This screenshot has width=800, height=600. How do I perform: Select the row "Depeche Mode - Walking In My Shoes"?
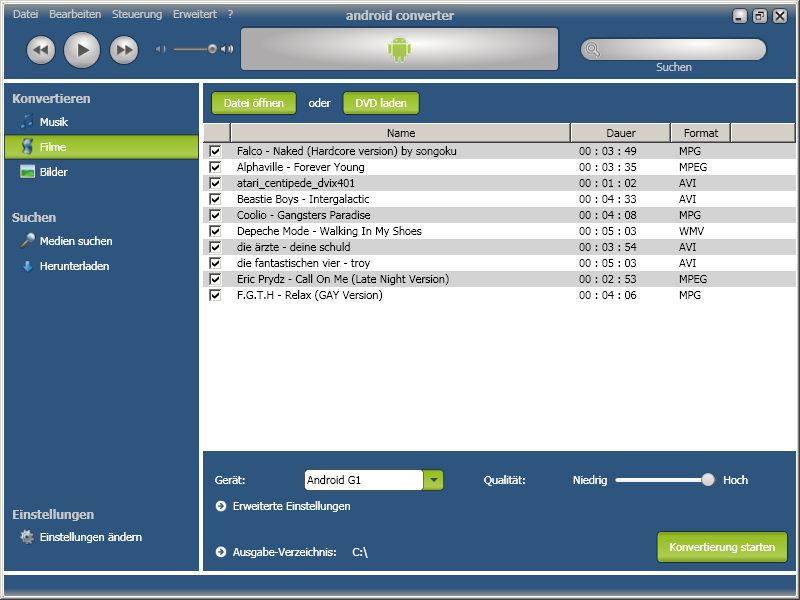coord(499,231)
